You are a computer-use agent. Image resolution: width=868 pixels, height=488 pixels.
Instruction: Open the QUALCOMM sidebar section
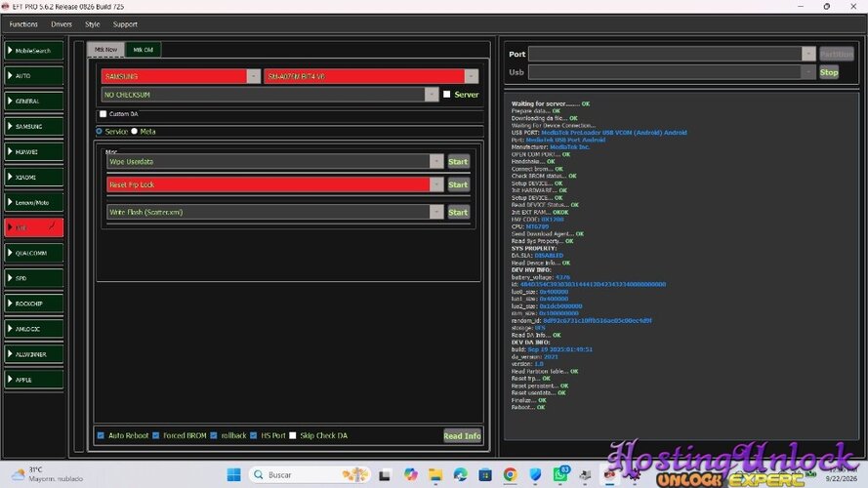(x=34, y=253)
